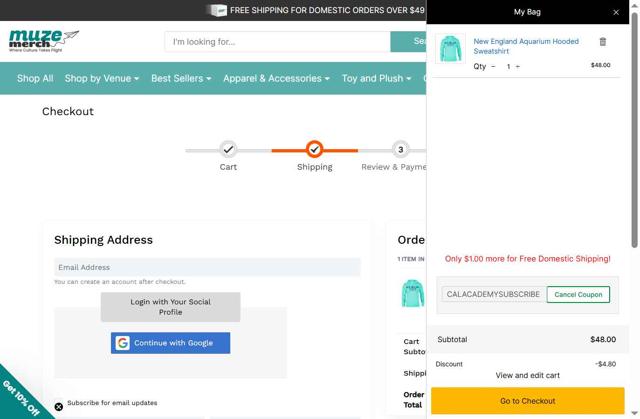640x419 pixels.
Task: Click Go to Checkout button
Action: [527, 401]
